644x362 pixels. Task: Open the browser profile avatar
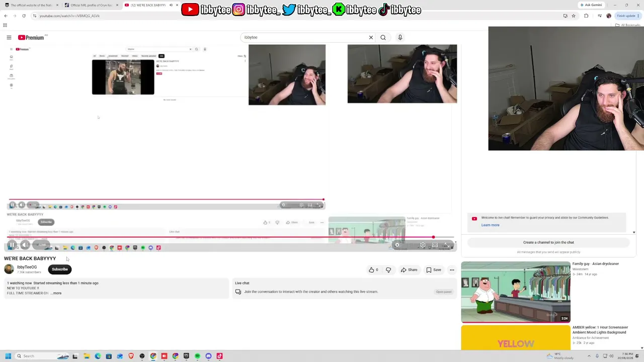(x=609, y=16)
